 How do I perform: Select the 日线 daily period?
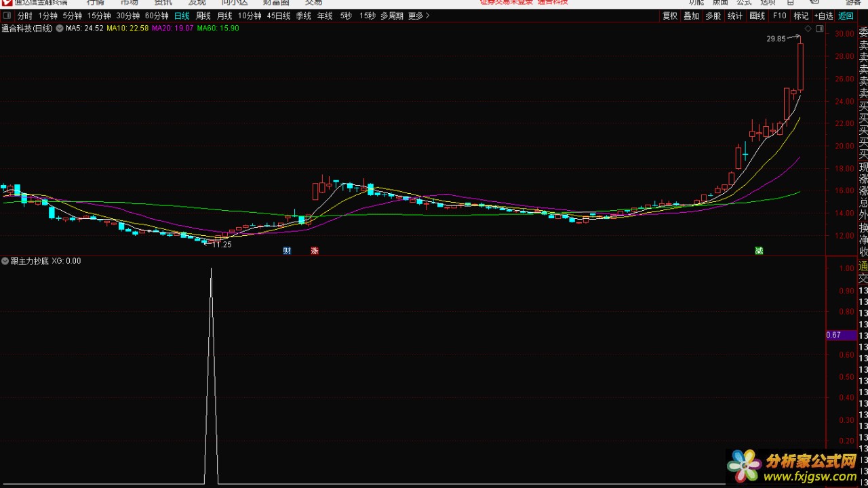tap(182, 16)
